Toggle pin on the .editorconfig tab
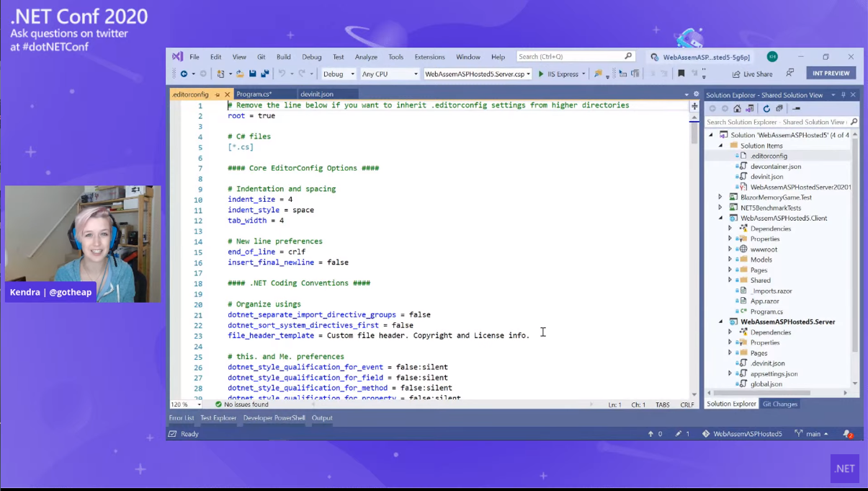 (x=218, y=94)
